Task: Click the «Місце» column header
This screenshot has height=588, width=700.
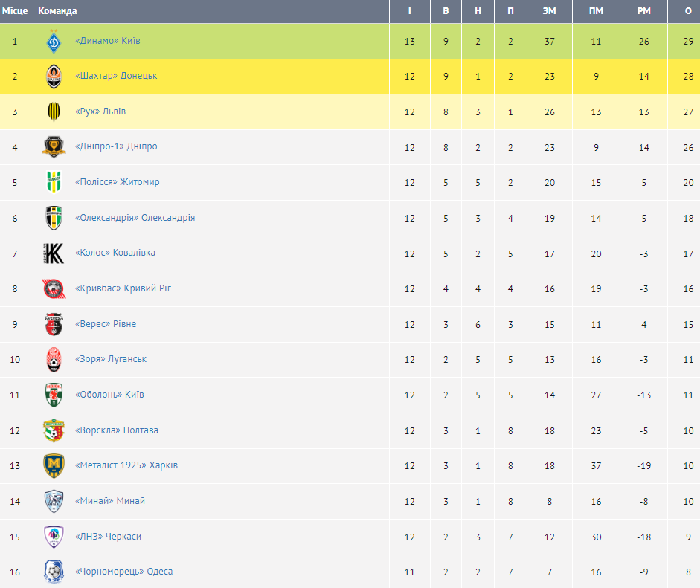Action: 15,11
